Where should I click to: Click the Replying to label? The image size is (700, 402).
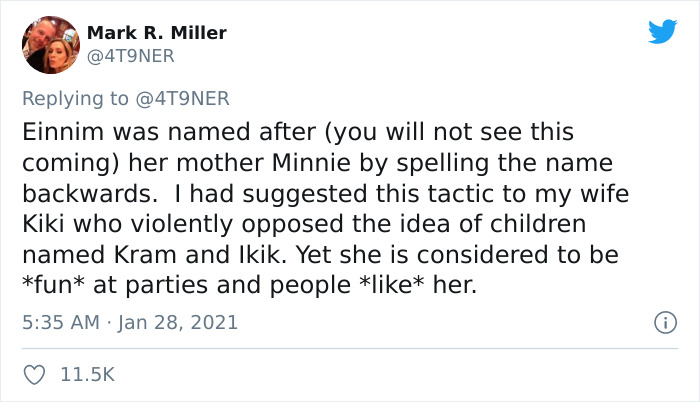click(x=75, y=97)
